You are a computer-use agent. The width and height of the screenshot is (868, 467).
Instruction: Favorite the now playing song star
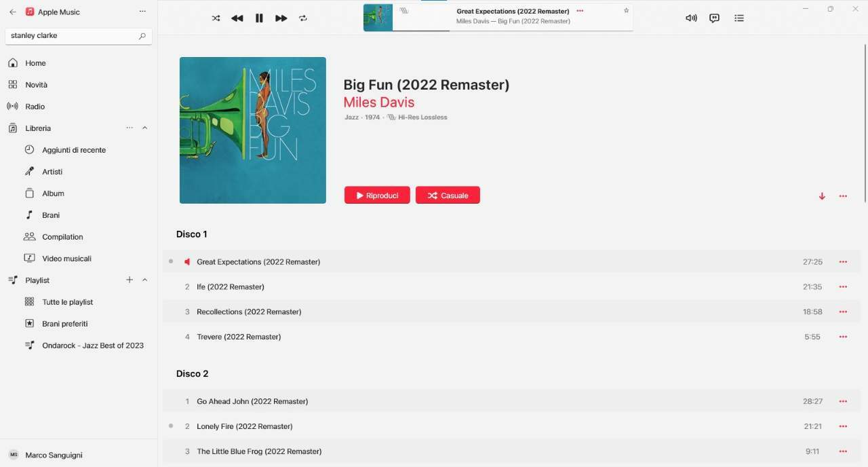pos(626,11)
